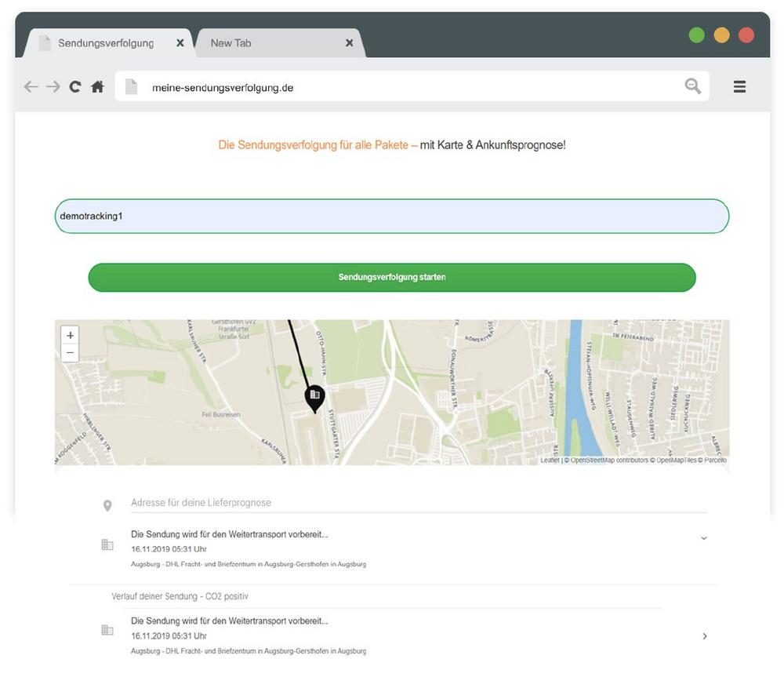Go to the browser home icon
The height and width of the screenshot is (677, 784).
pyautogui.click(x=97, y=87)
